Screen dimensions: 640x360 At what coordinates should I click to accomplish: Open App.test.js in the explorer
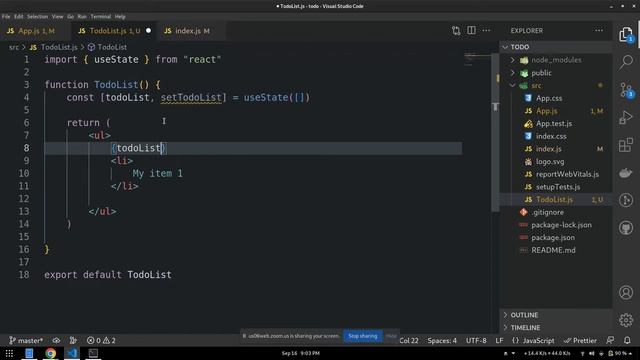(556, 123)
